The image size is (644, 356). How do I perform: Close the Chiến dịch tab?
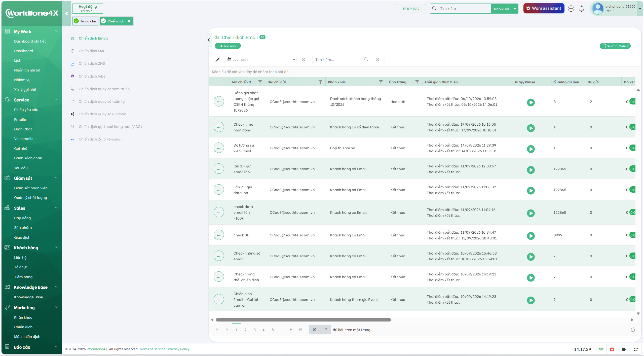tap(129, 21)
